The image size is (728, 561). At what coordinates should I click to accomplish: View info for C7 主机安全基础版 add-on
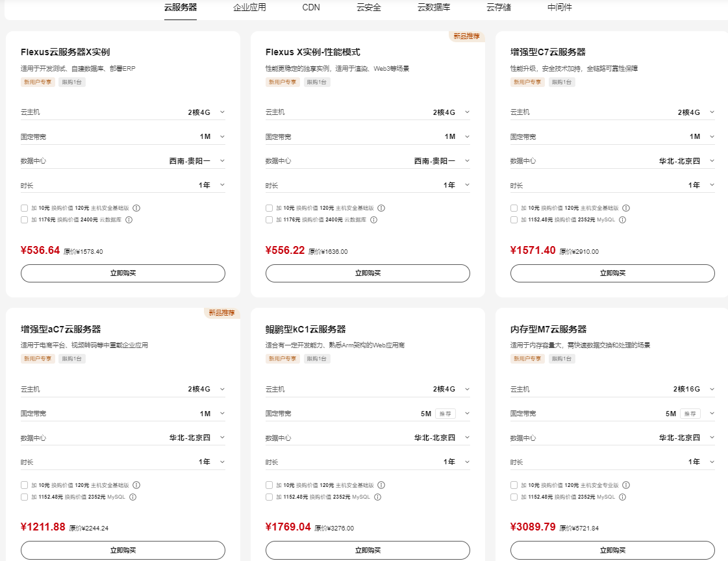(x=626, y=208)
